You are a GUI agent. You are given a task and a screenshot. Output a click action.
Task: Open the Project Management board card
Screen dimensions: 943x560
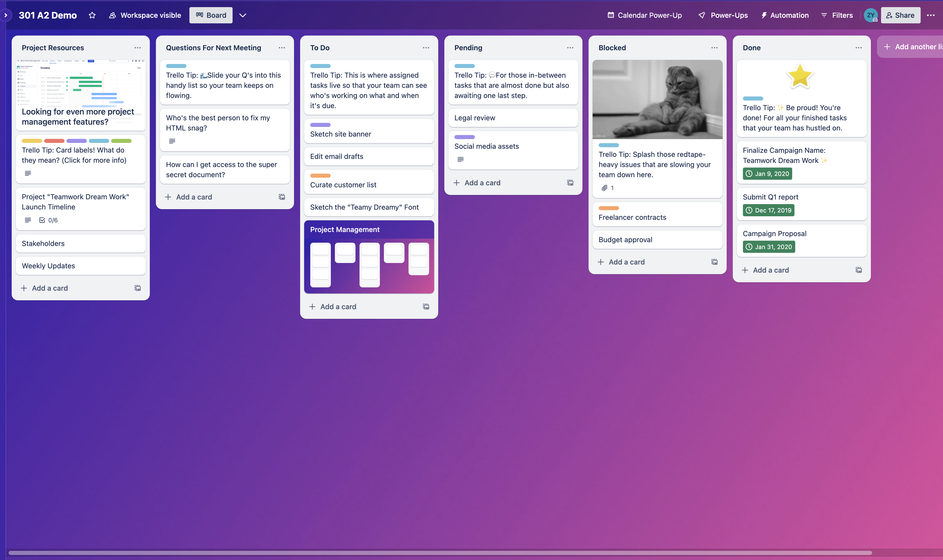point(369,257)
